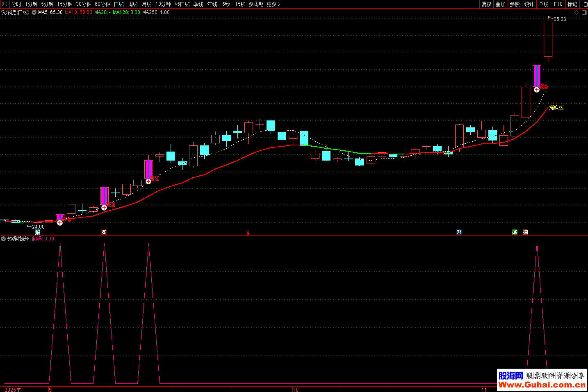Click the left panel toggle icon in the top-left corner
The width and height of the screenshot is (588, 392).
5,4
